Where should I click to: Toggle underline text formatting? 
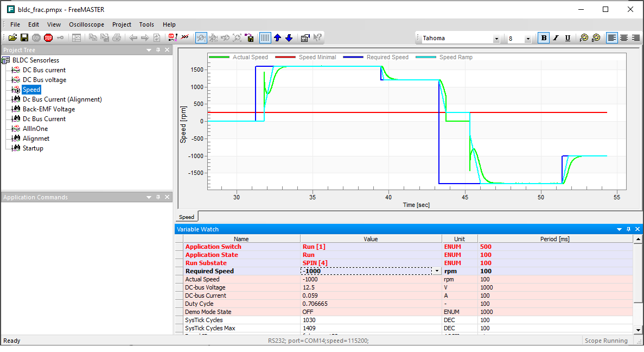click(x=568, y=38)
